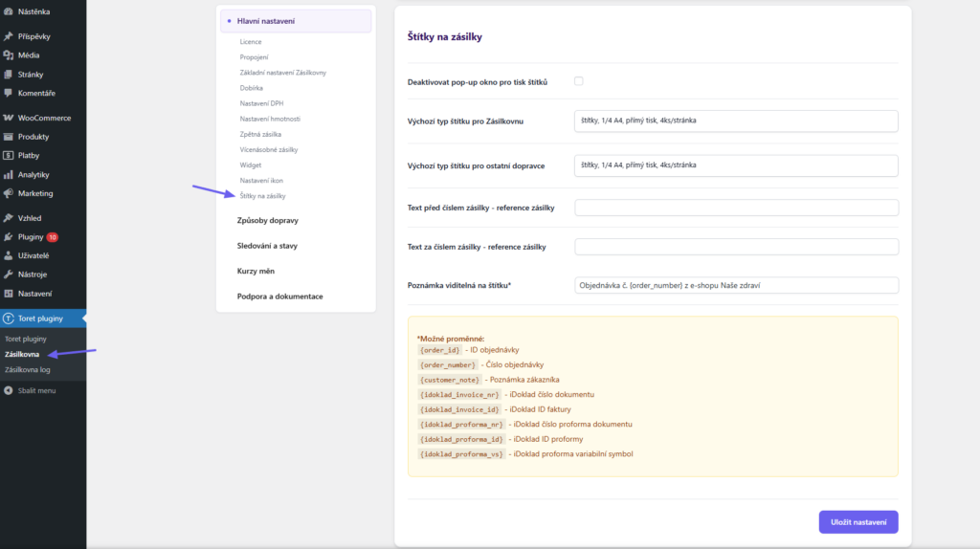Expand Podpora a dokumentace section
980x549 pixels.
[x=280, y=296]
